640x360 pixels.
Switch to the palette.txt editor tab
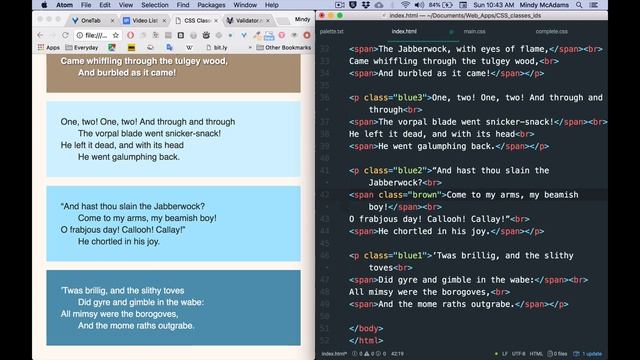331,31
